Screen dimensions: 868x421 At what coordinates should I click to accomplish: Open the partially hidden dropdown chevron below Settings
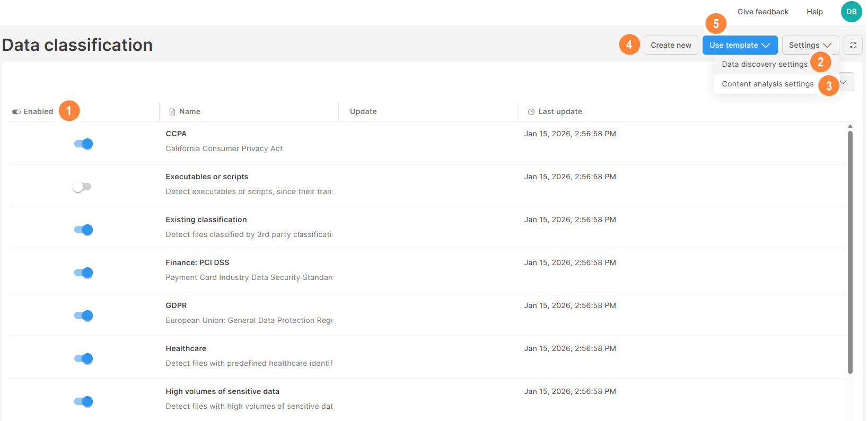845,82
